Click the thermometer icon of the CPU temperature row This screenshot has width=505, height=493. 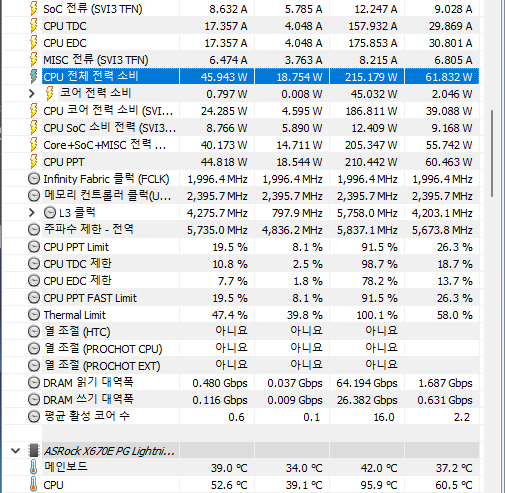34,484
